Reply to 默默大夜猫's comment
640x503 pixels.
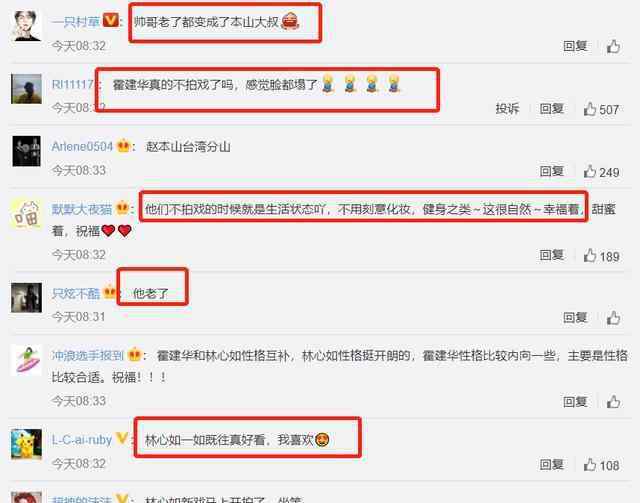[x=551, y=255]
